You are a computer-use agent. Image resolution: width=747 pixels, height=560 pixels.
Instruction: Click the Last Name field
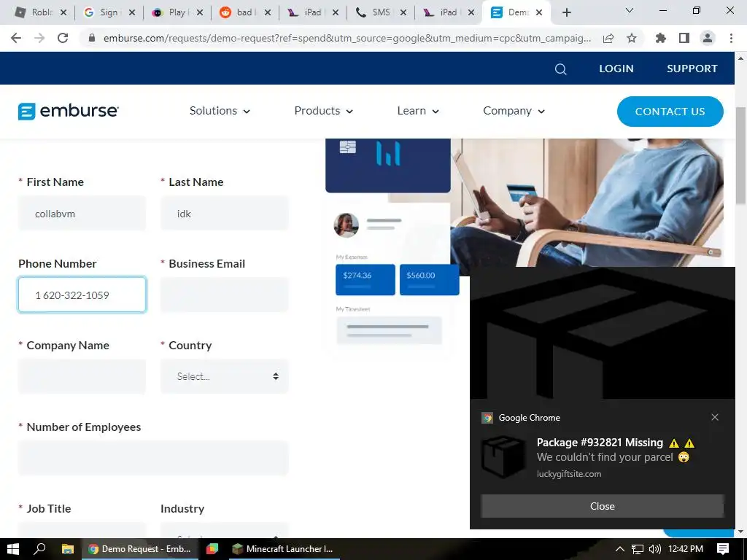point(225,214)
